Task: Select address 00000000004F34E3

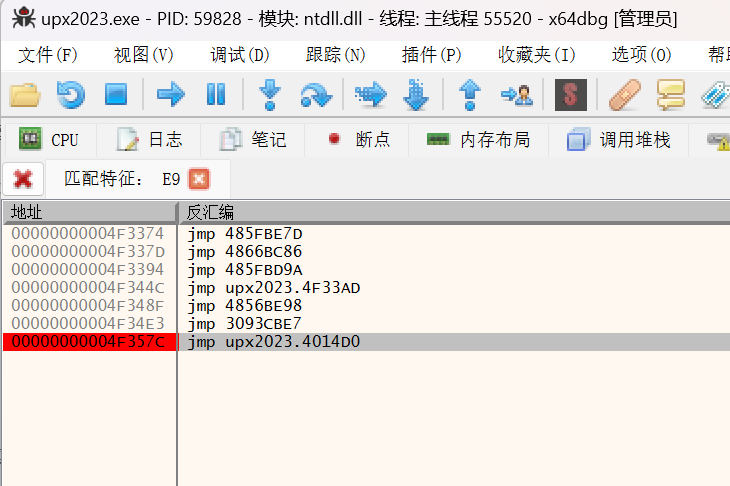Action: [88, 324]
